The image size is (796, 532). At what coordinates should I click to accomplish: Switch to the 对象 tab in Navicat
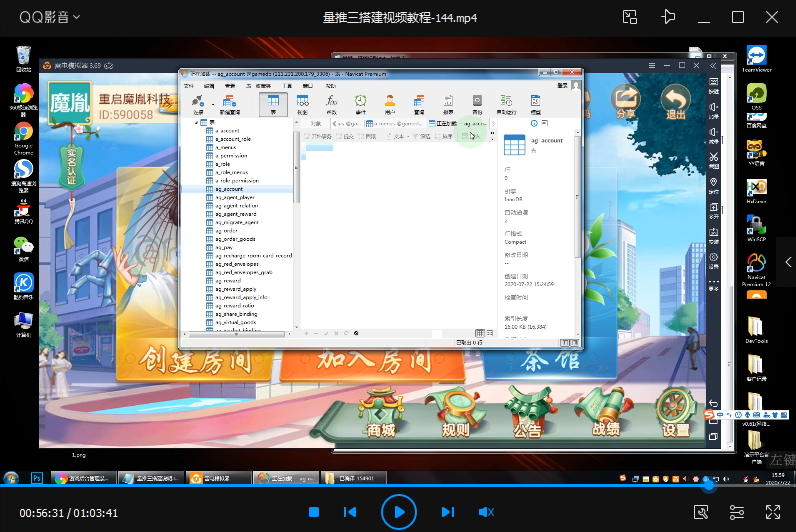(x=315, y=123)
